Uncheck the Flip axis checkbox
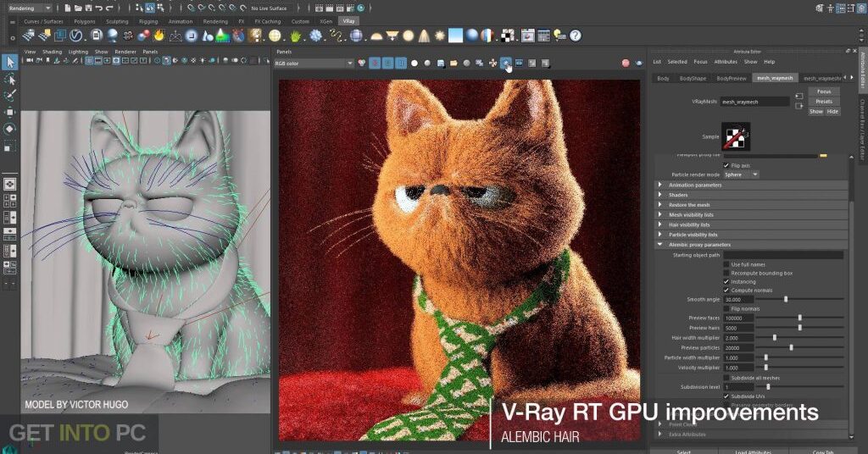 click(726, 165)
